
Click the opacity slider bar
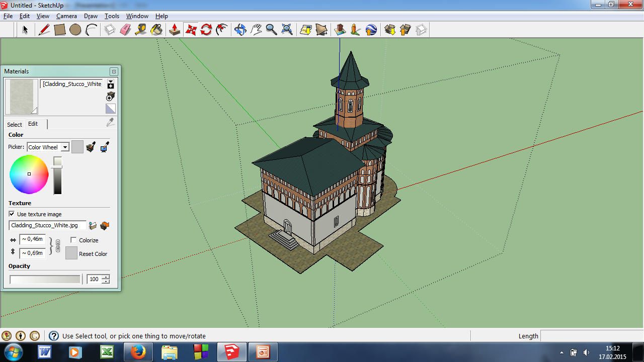pos(45,280)
